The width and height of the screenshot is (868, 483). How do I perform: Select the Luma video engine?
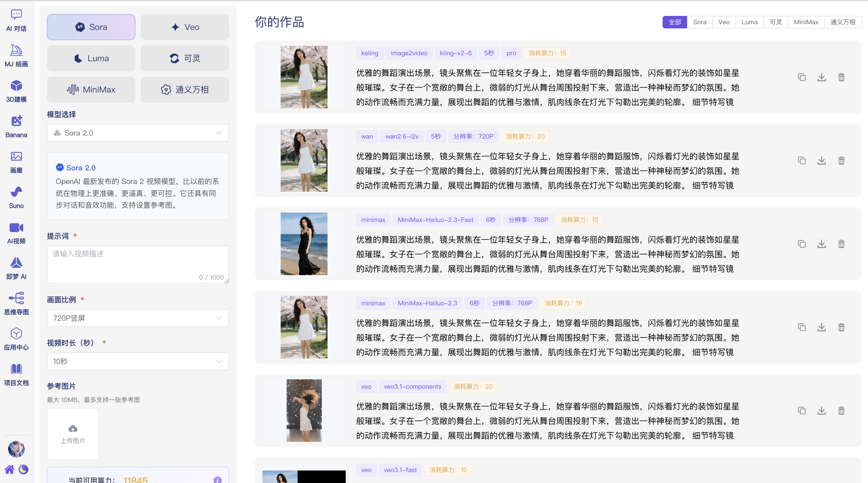(91, 58)
